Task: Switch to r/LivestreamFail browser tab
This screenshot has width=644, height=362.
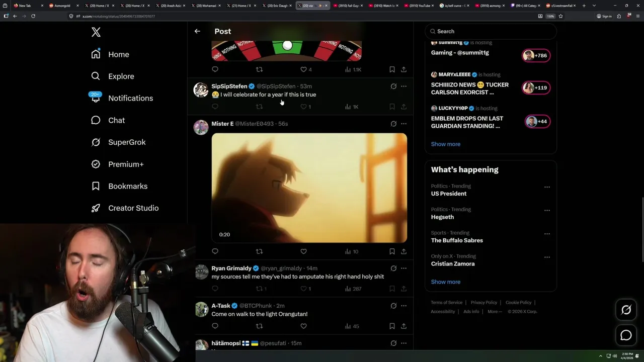Action: pos(560,6)
